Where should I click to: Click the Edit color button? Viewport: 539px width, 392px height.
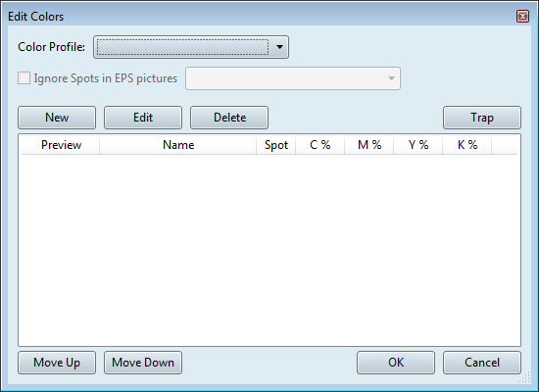143,118
